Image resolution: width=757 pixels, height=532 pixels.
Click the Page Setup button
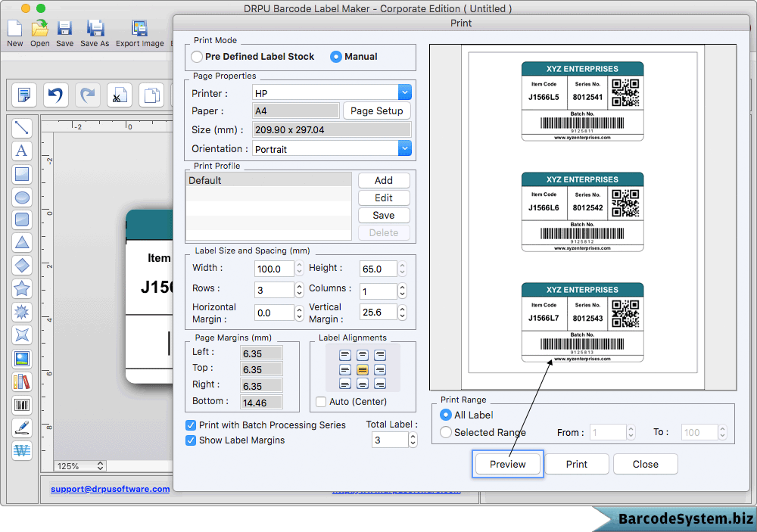[x=376, y=110]
